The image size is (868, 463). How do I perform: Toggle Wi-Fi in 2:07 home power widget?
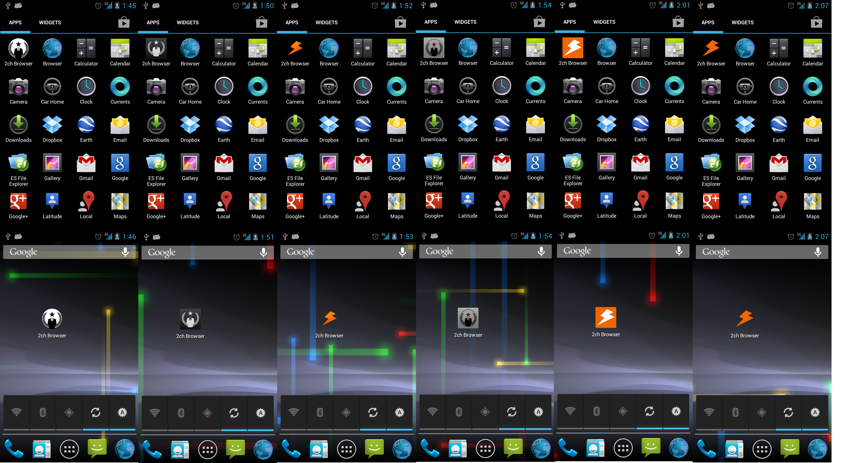coord(709,412)
